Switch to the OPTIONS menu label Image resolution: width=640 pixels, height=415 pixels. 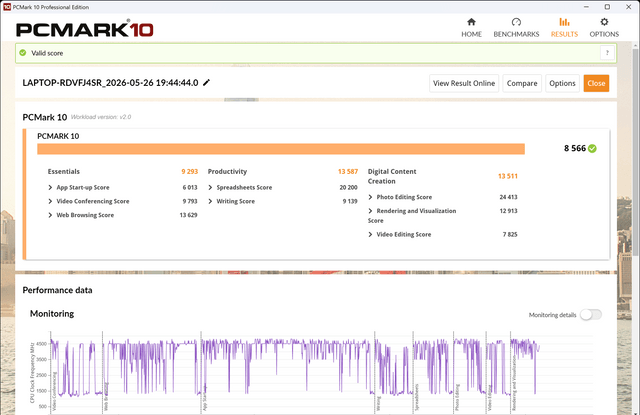pos(604,34)
